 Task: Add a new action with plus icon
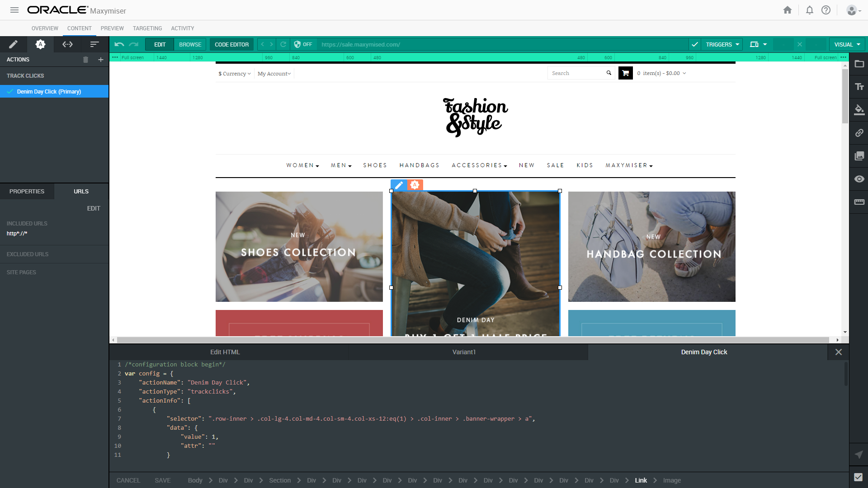click(x=101, y=60)
